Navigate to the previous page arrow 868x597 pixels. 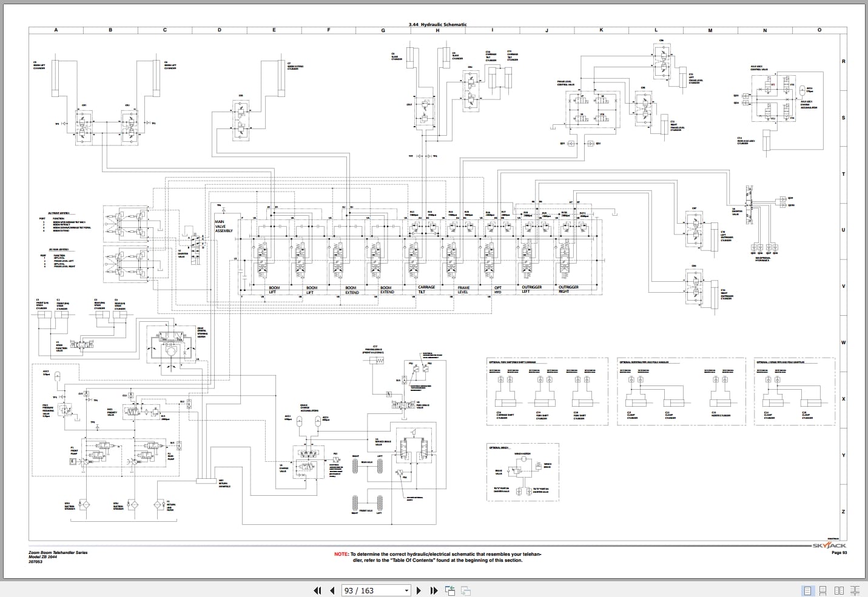[331, 590]
